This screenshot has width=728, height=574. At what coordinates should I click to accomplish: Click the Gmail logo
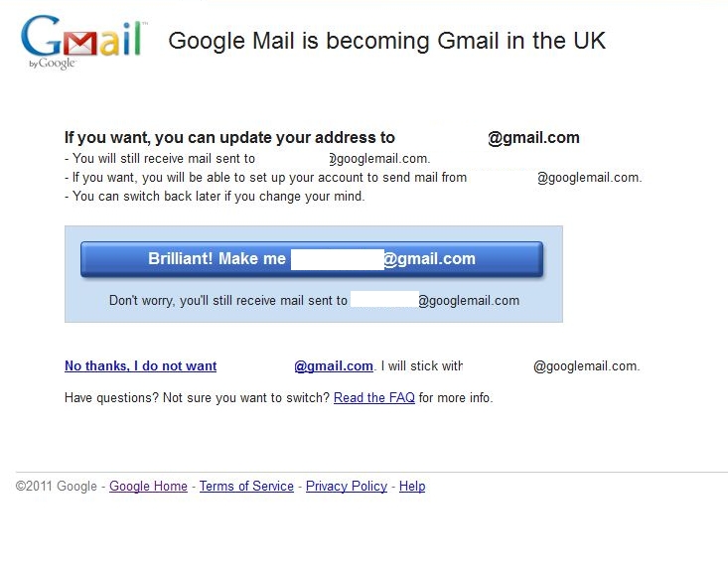point(84,42)
